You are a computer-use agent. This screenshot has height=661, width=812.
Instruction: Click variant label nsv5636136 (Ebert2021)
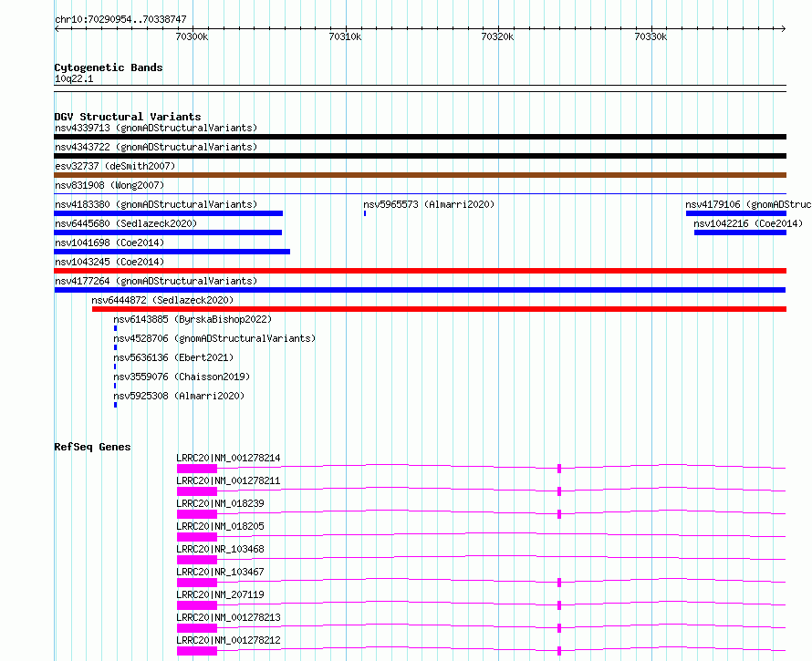point(173,357)
